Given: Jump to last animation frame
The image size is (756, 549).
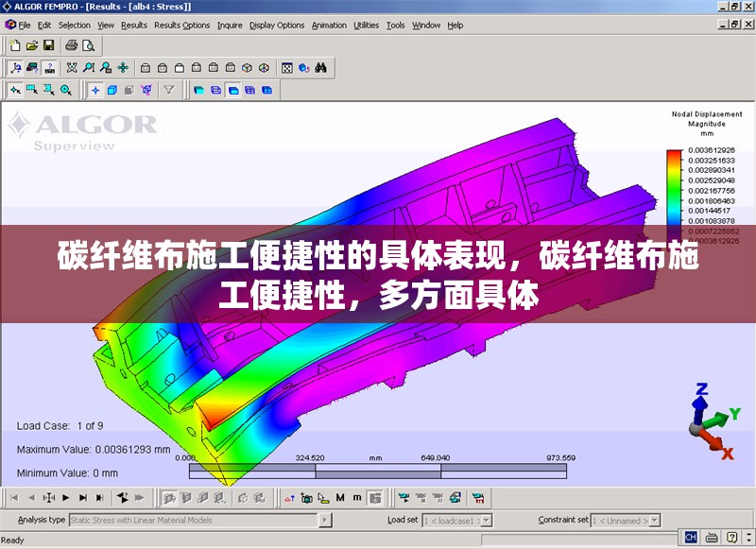Looking at the screenshot, I should (100, 497).
